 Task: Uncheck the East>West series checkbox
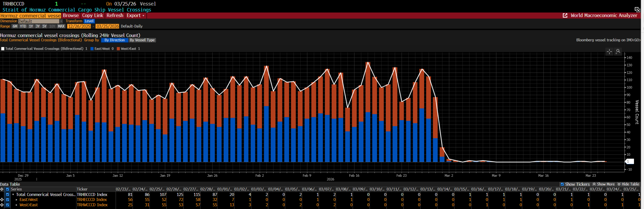[8, 200]
